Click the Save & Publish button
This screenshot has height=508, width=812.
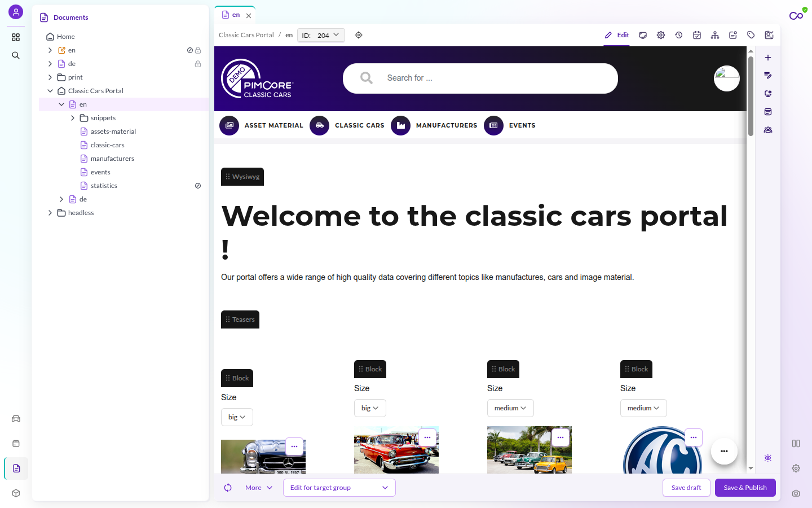[745, 488]
